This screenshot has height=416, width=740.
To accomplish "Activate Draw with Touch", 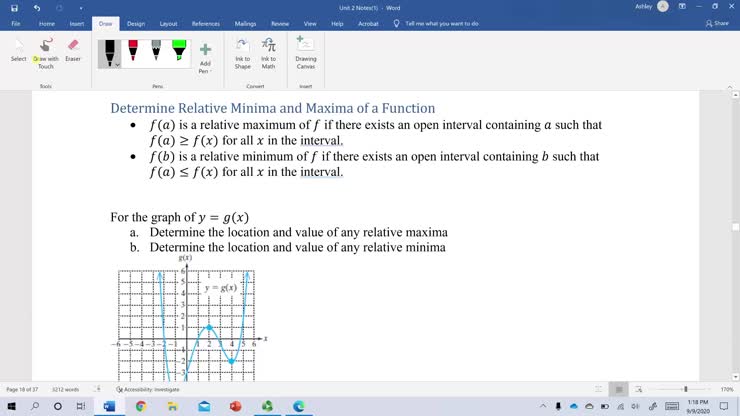I will [x=46, y=50].
